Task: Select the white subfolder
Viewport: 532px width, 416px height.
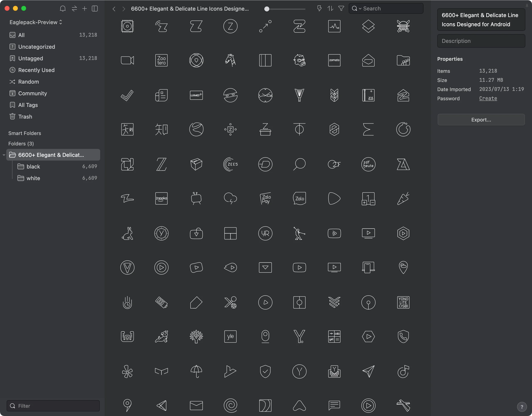Action: 33,178
